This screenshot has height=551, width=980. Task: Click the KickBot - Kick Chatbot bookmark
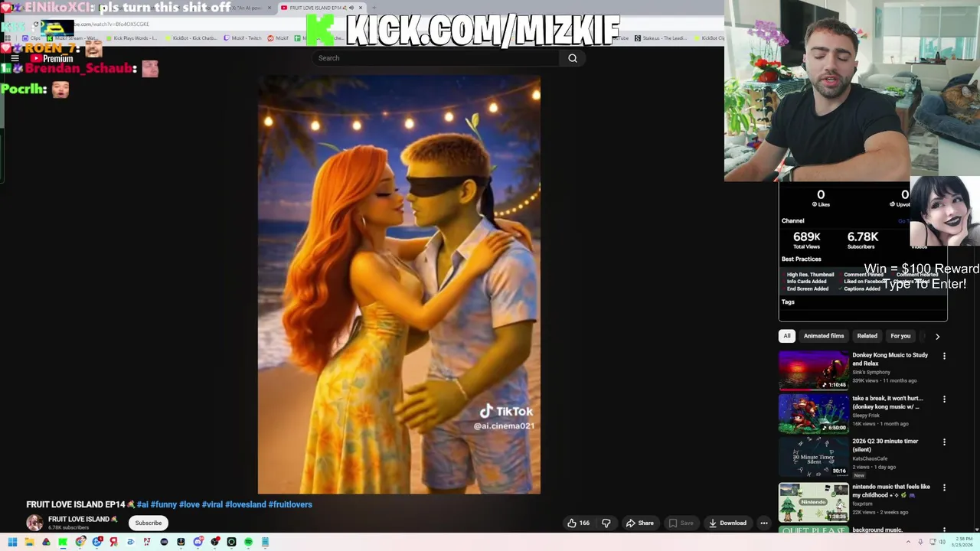(191, 38)
